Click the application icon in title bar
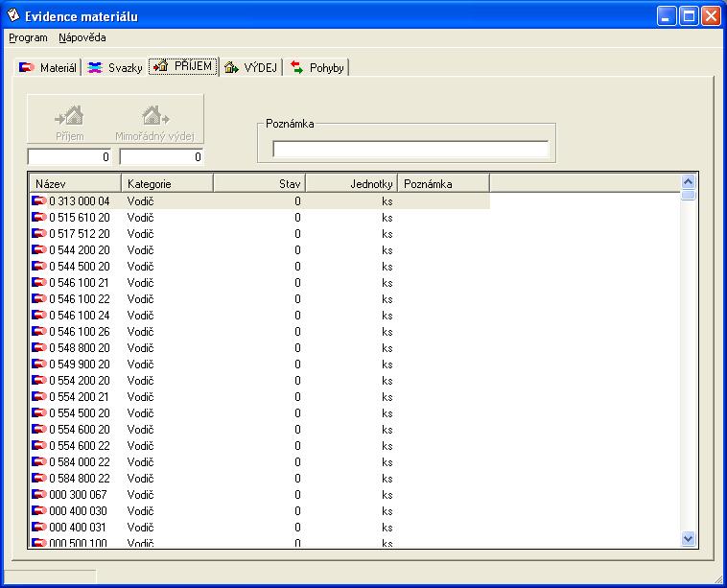 tap(13, 15)
